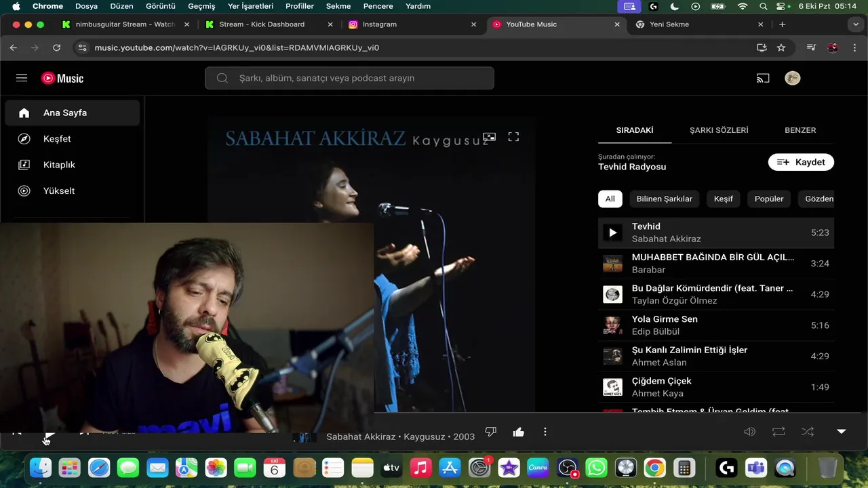
Task: Open the Yer İşaretleri menu
Action: (250, 6)
